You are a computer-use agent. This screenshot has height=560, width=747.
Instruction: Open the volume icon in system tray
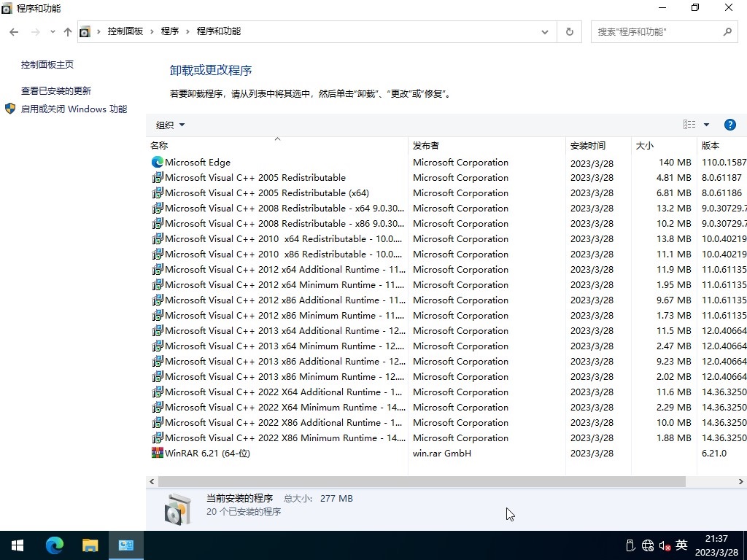click(x=665, y=545)
